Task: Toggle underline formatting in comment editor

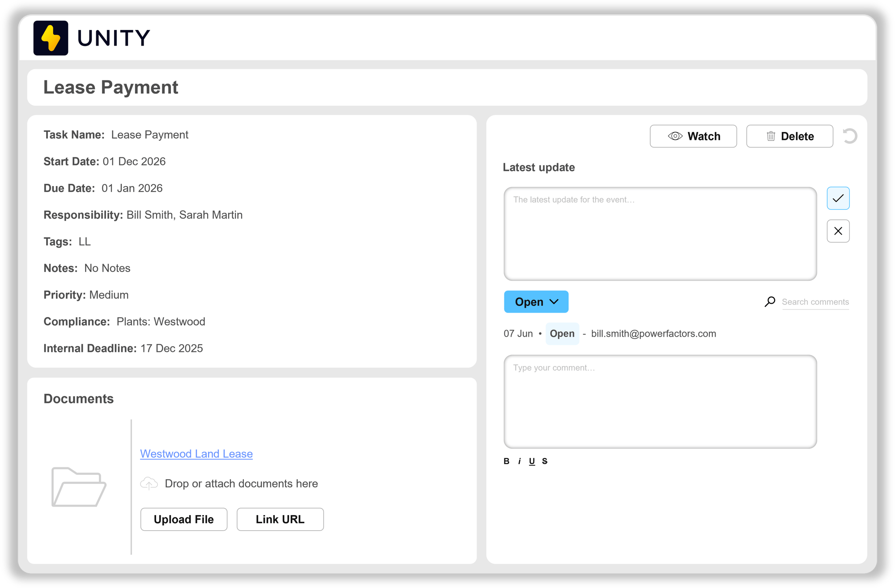Action: pyautogui.click(x=532, y=461)
